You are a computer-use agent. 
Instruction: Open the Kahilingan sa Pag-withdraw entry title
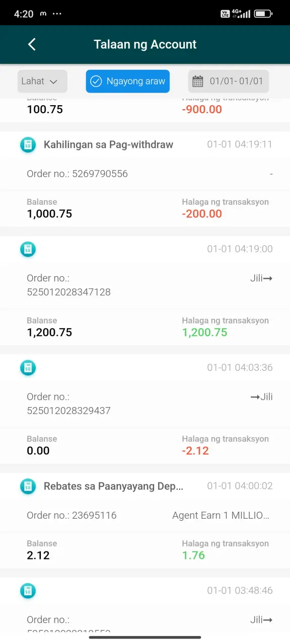(108, 145)
